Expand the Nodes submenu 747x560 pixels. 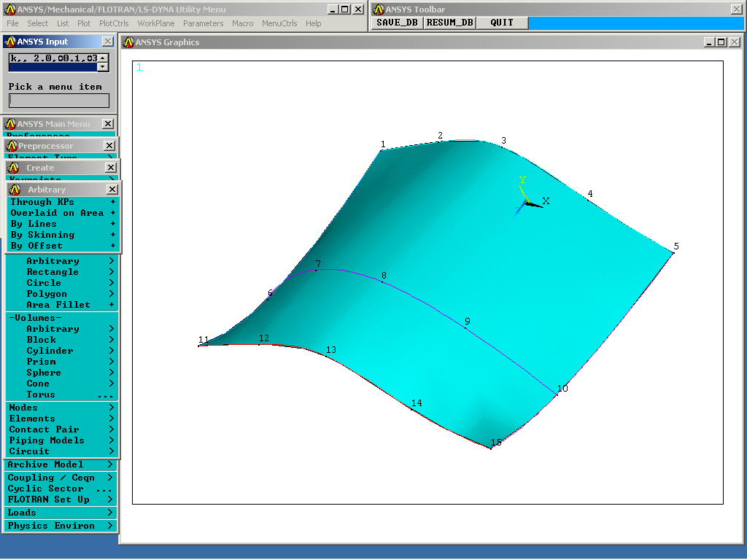[x=62, y=408]
